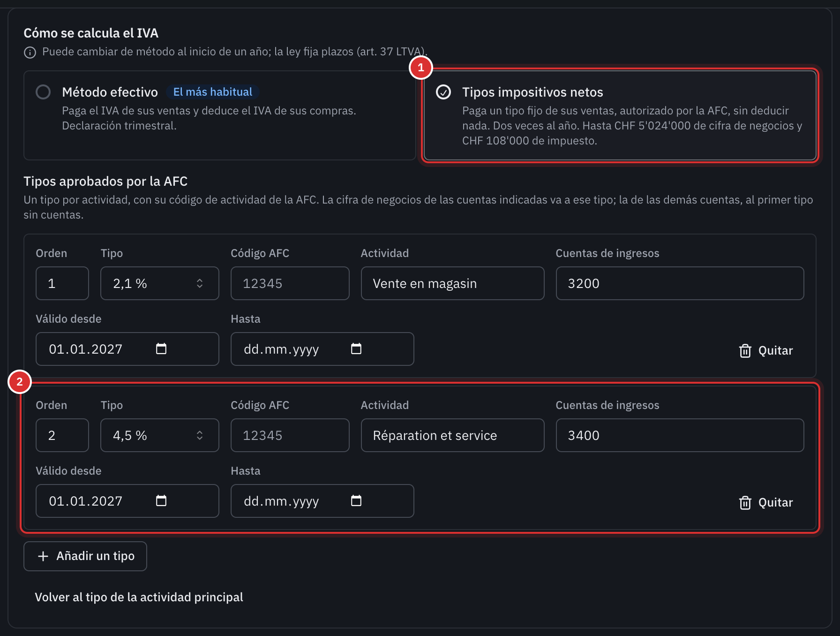Click the info icon beside the method note

tap(30, 52)
